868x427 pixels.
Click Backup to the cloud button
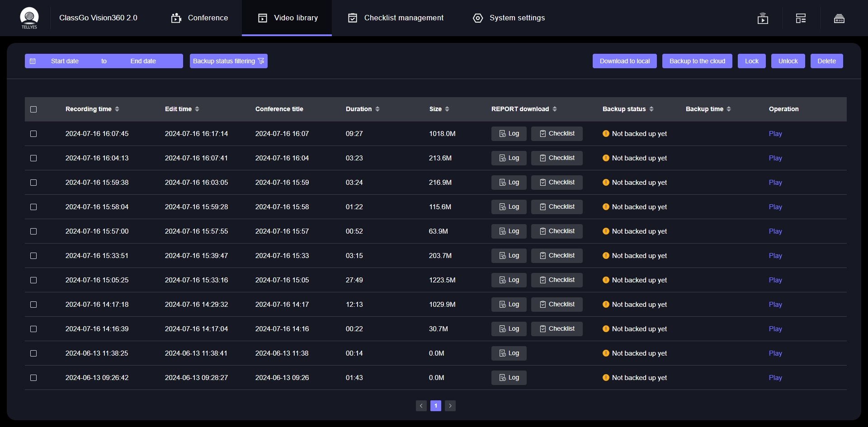[697, 61]
